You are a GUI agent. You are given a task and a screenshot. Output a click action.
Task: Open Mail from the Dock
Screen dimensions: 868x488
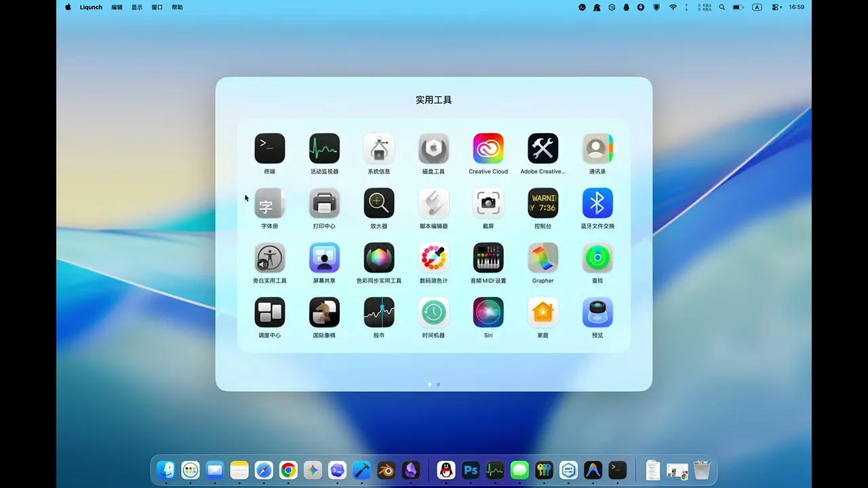click(215, 470)
